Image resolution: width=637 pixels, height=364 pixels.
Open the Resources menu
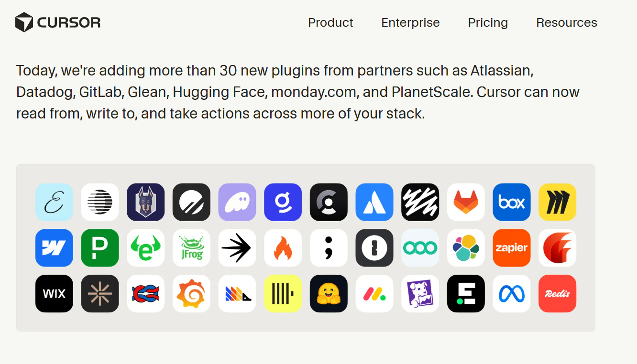point(567,22)
